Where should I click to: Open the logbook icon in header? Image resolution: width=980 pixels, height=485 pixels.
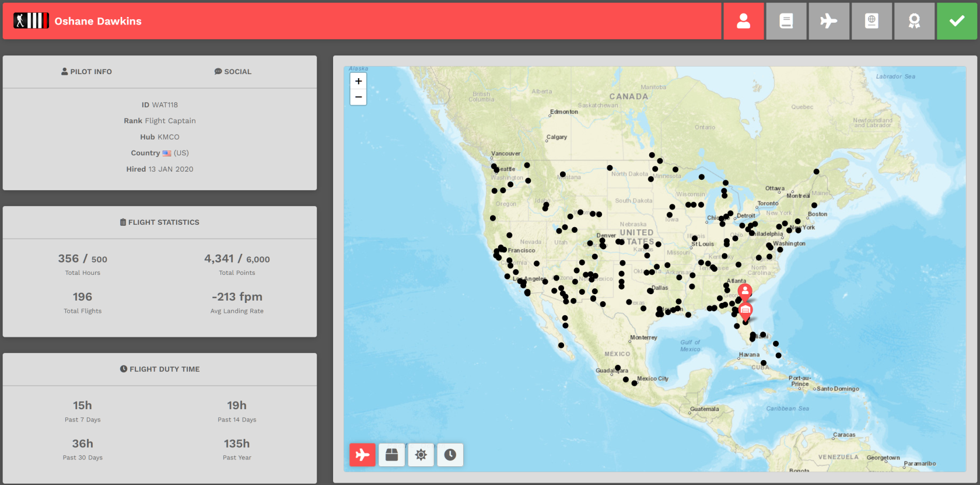(x=786, y=21)
